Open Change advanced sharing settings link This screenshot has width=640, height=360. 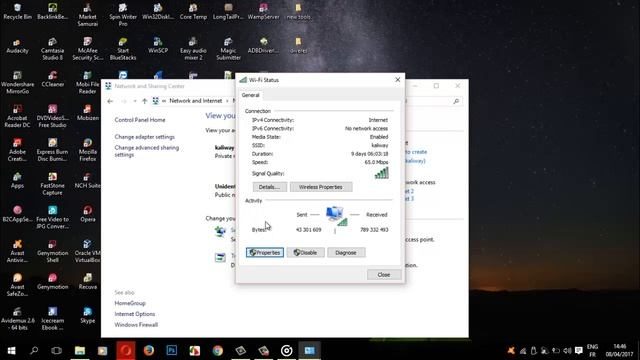click(147, 151)
